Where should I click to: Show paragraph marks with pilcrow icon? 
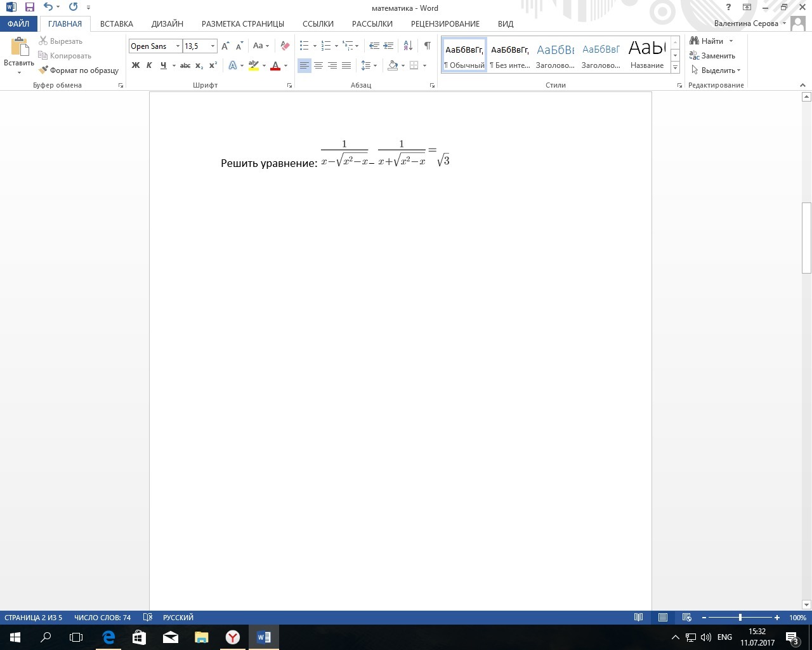[x=427, y=46]
